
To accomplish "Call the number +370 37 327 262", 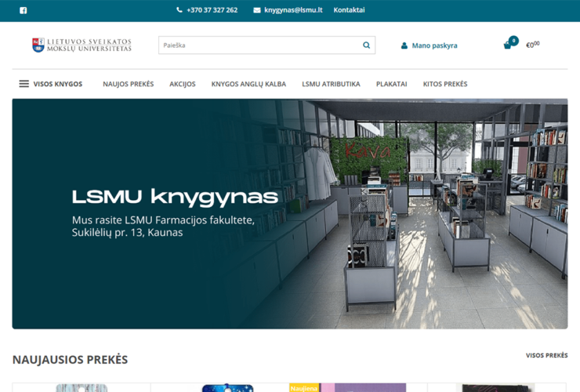I will 212,10.
